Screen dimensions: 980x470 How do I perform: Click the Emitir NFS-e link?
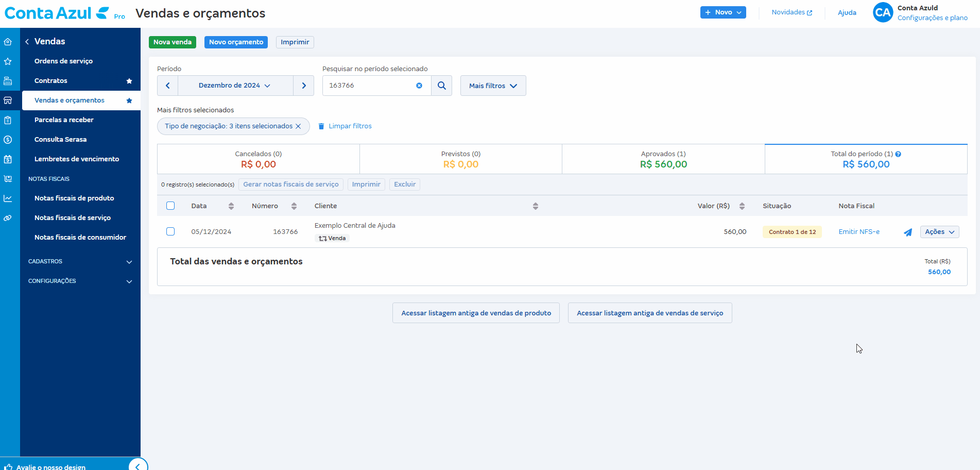858,232
